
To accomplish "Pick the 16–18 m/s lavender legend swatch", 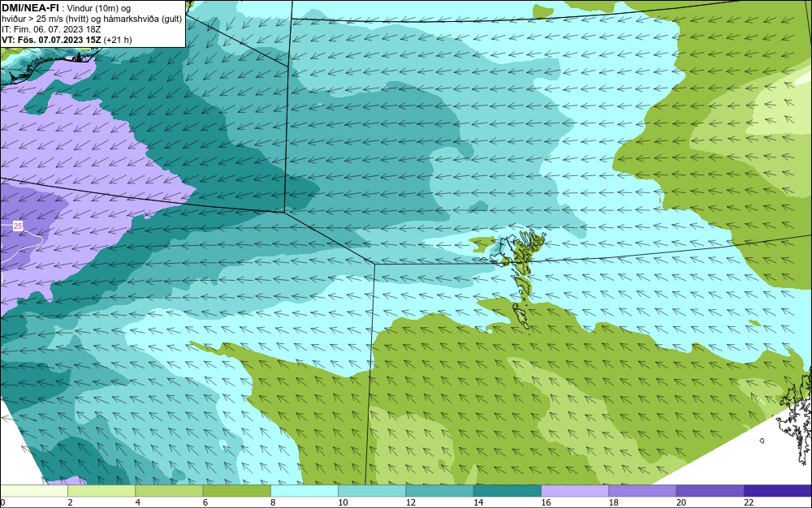I will [575, 491].
